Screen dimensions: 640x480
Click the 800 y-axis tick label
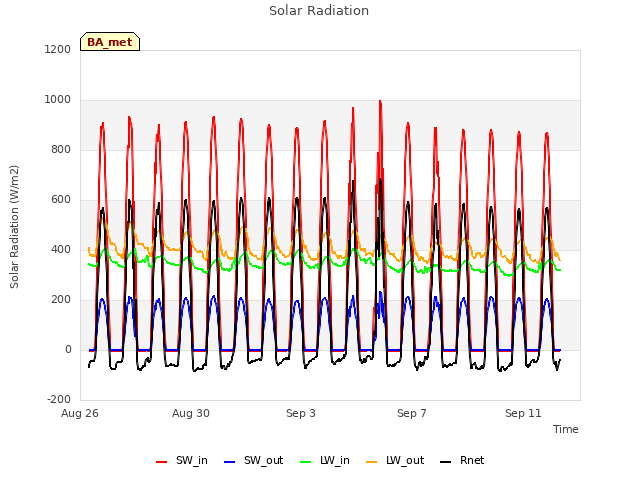coord(61,149)
